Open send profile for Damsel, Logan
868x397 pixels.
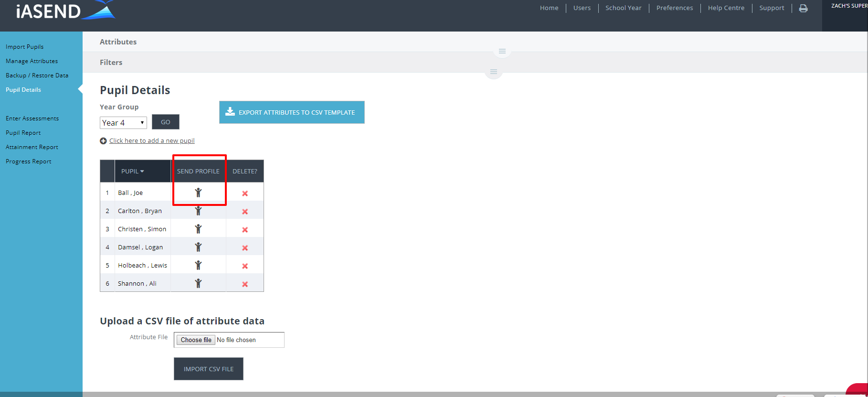[198, 247]
